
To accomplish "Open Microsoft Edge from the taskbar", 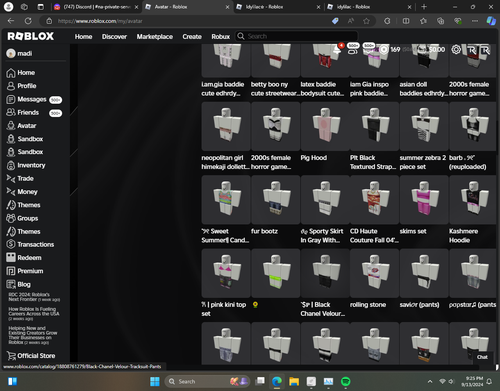I will pyautogui.click(x=277, y=381).
